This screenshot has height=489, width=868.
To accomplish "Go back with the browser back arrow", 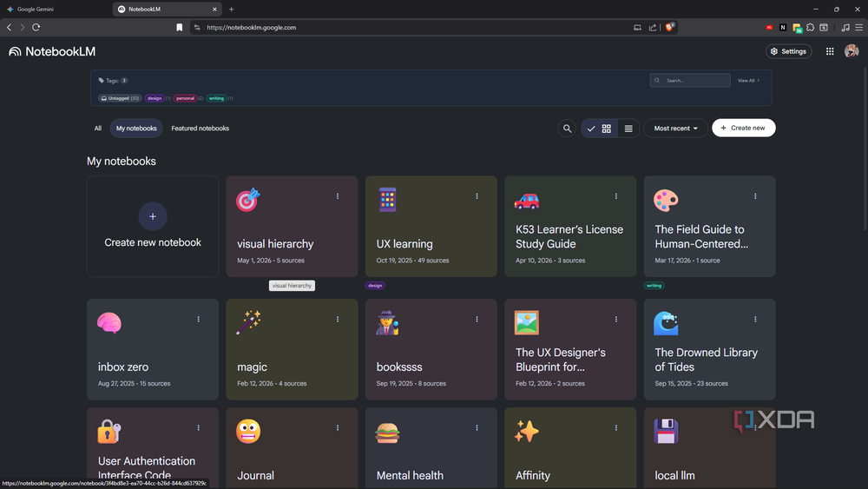I will tap(10, 27).
